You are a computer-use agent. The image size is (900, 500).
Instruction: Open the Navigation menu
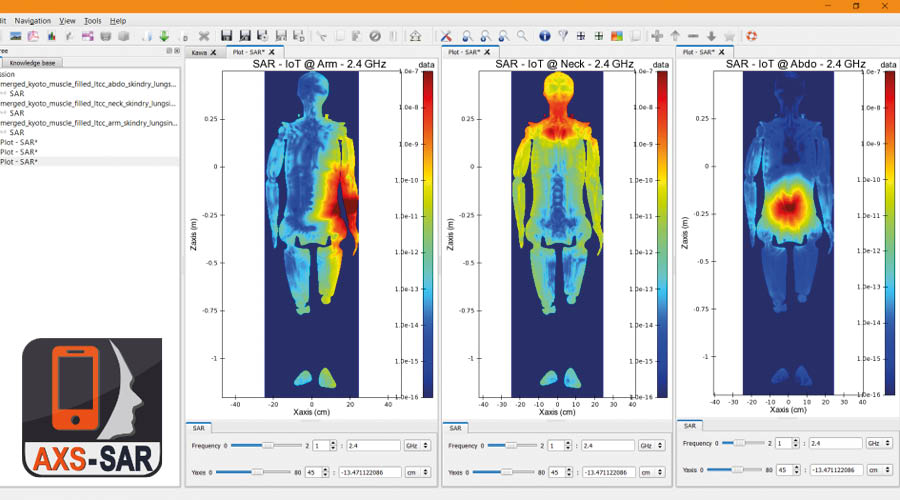(33, 20)
